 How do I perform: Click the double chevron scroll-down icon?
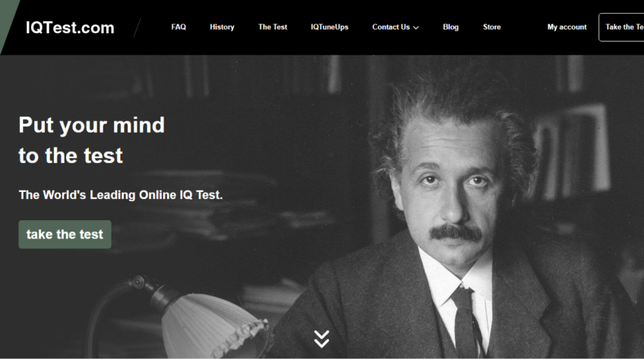(321, 338)
